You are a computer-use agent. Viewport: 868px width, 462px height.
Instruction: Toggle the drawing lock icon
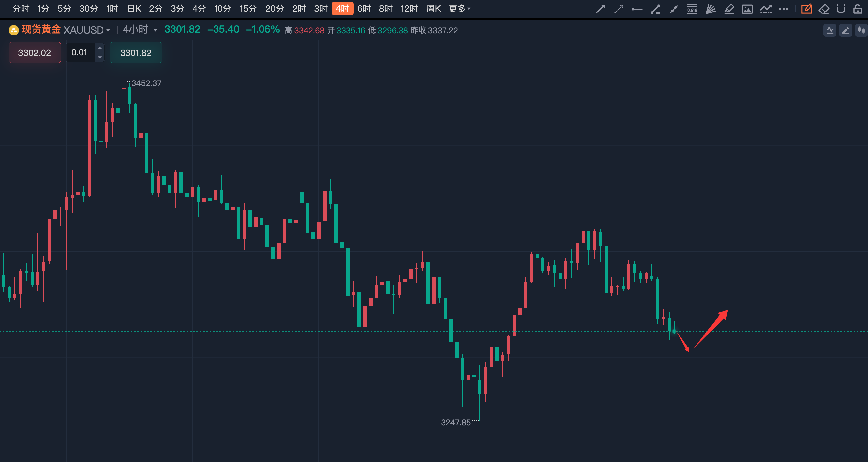click(857, 9)
